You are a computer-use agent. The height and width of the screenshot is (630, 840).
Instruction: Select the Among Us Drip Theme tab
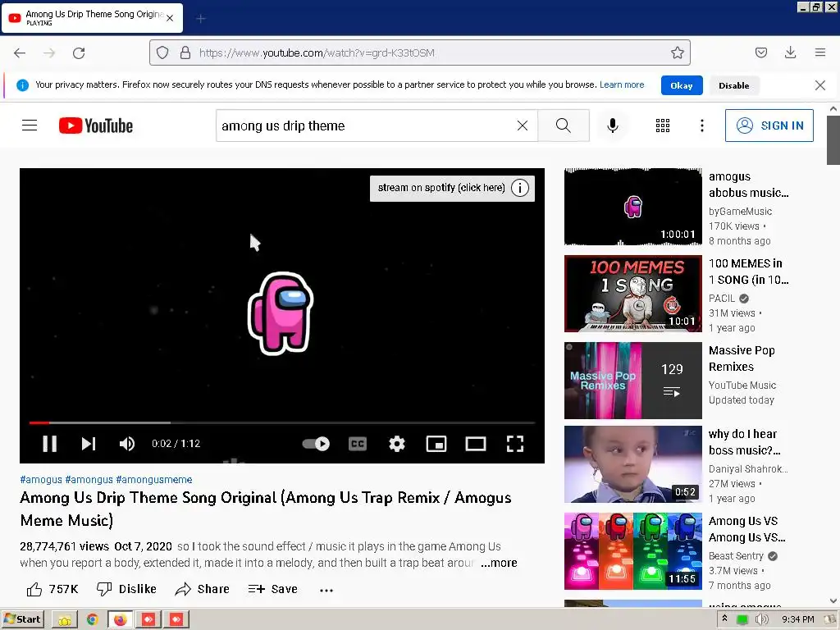pyautogui.click(x=93, y=18)
